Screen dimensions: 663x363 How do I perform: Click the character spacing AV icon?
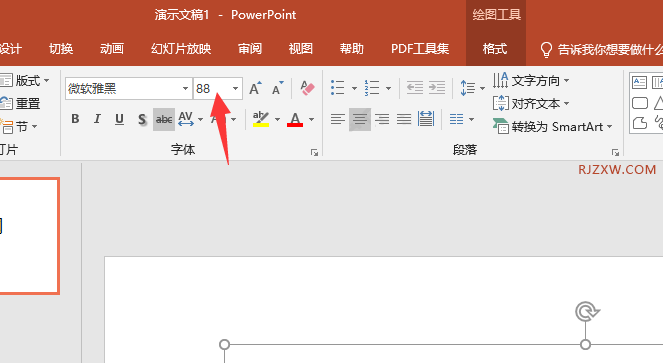coord(186,119)
